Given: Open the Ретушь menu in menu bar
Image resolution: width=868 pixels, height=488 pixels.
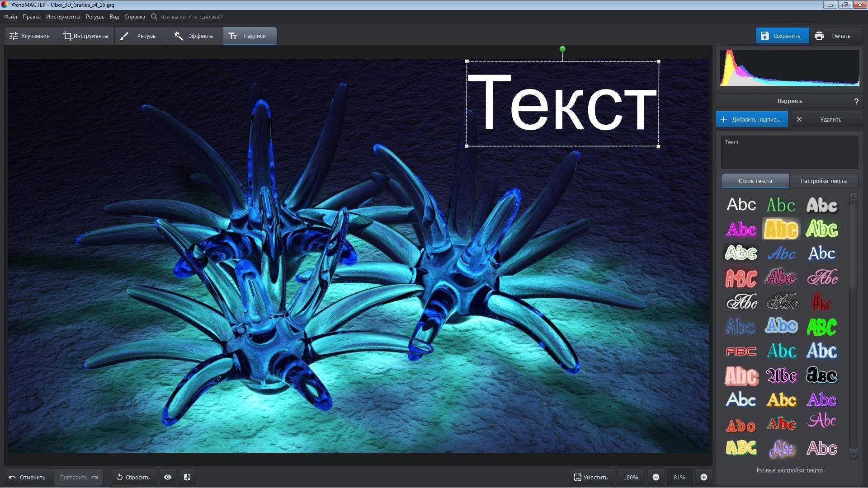Looking at the screenshot, I should [95, 17].
